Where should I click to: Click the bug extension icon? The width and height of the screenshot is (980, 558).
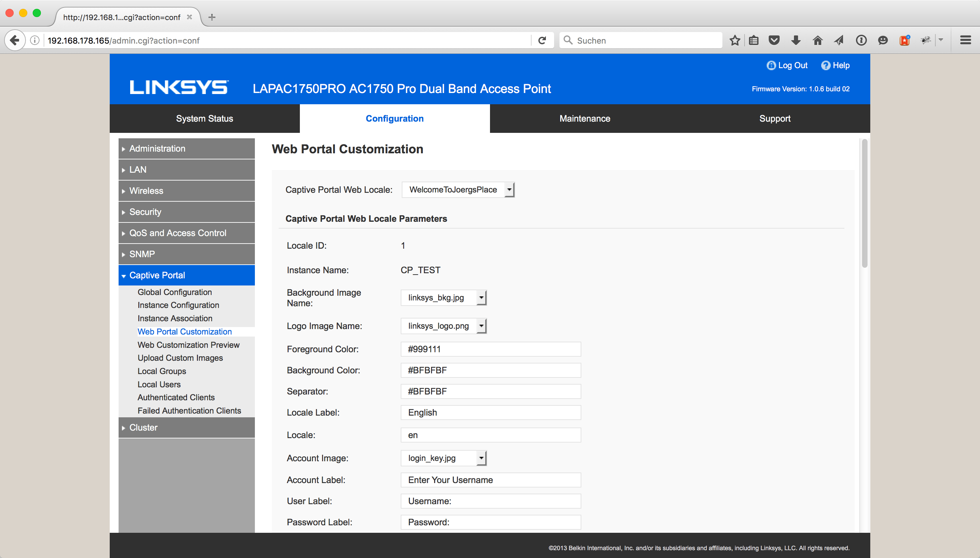pyautogui.click(x=925, y=40)
